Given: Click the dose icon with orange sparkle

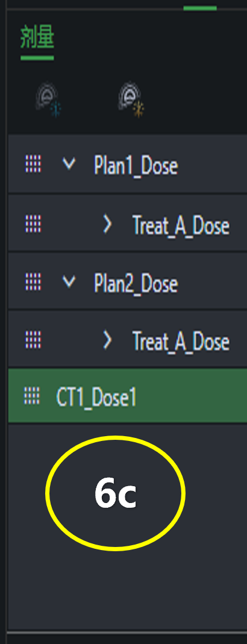Looking at the screenshot, I should point(131,99).
